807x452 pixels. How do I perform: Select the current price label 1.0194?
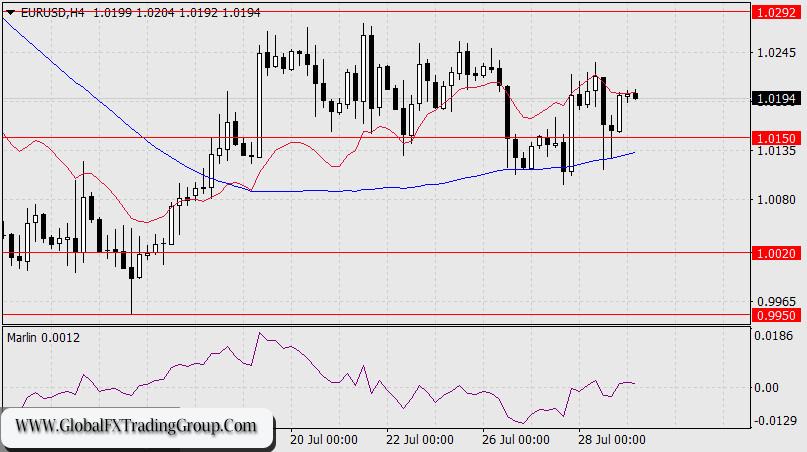(x=776, y=98)
